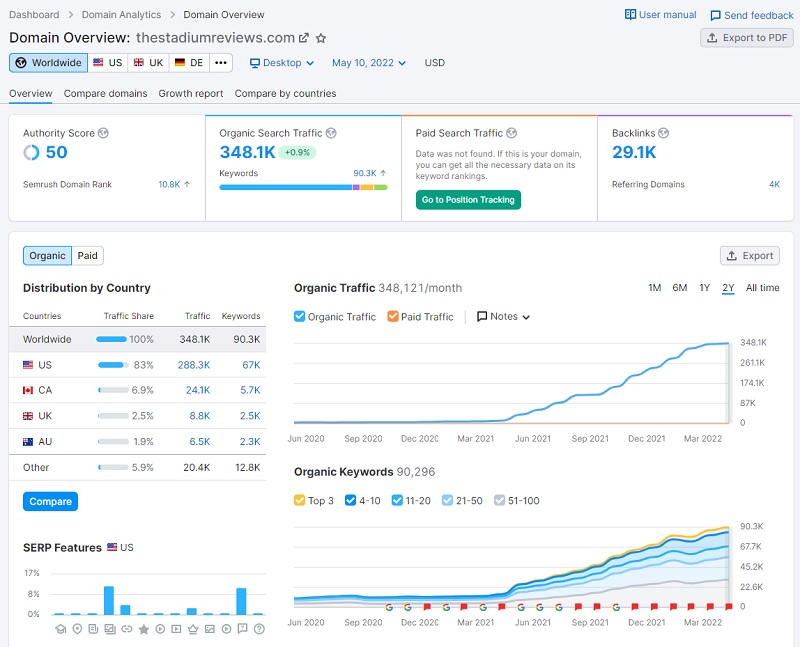Viewport: 800px width, 647px height.
Task: Select the star reviews SERP feature icon
Action: point(143,629)
